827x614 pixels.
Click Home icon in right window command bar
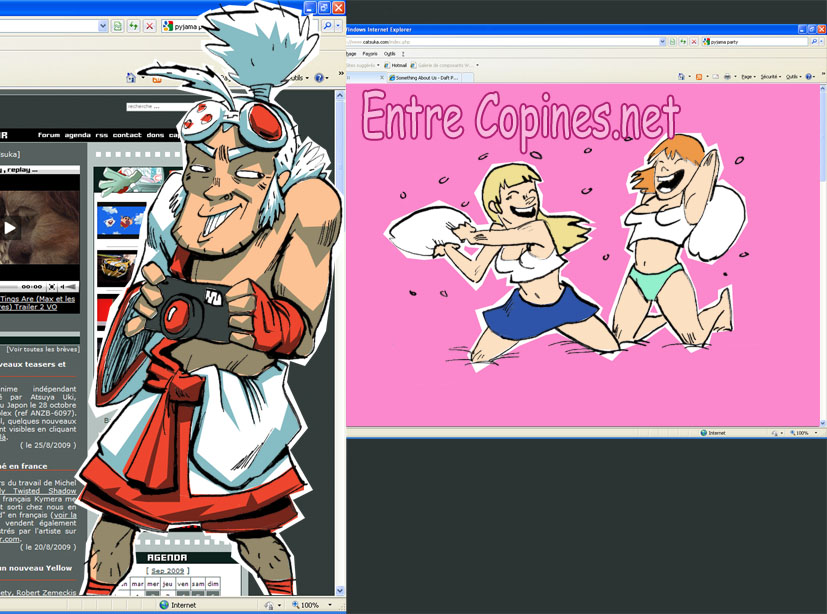point(681,76)
